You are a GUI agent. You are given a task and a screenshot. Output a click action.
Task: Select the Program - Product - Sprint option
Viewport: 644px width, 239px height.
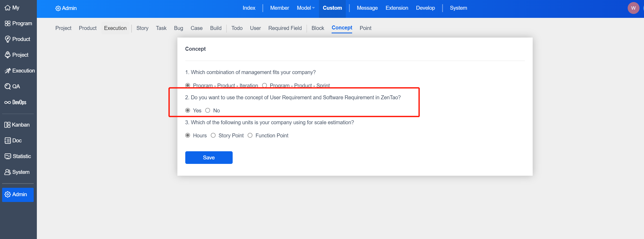tap(264, 85)
